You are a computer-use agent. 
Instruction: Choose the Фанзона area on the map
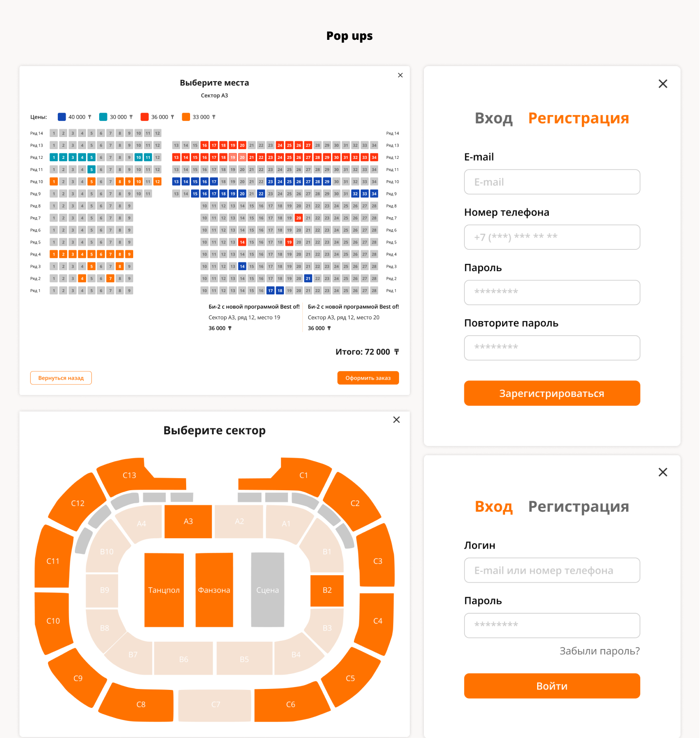[x=214, y=590]
